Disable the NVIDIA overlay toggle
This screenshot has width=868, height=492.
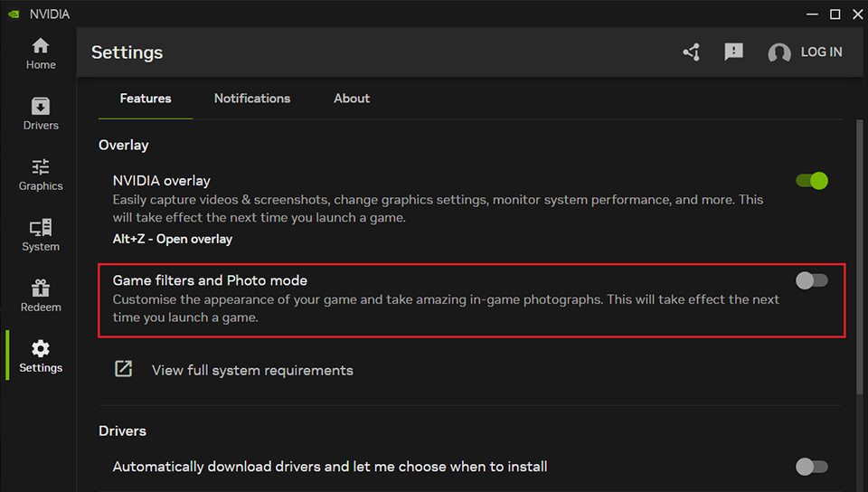811,181
